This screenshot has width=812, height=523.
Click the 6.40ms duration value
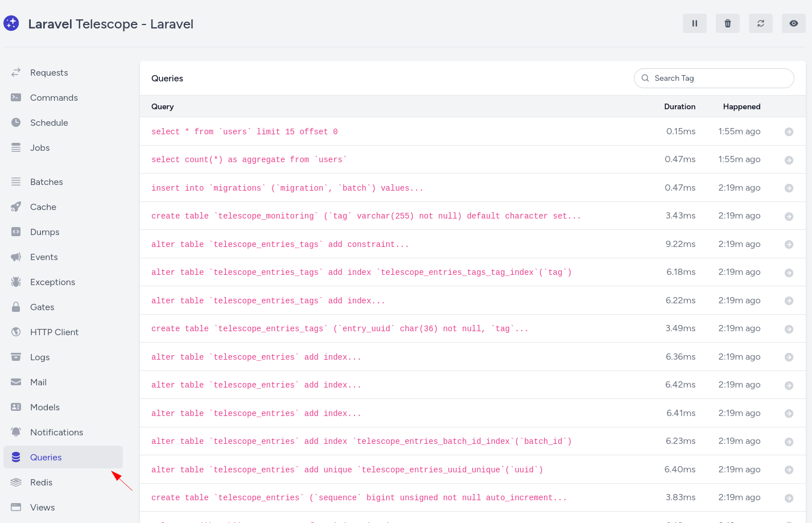click(680, 470)
